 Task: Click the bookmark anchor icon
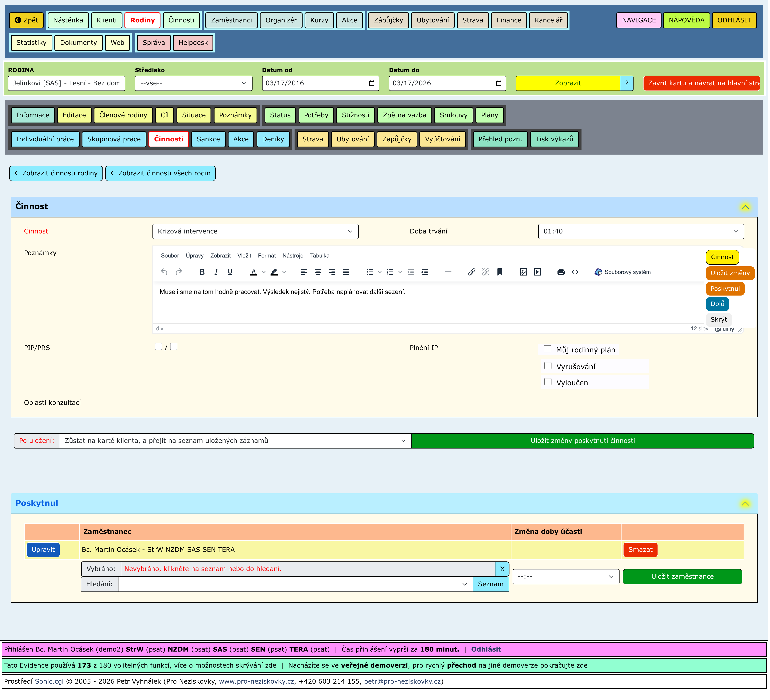click(500, 272)
